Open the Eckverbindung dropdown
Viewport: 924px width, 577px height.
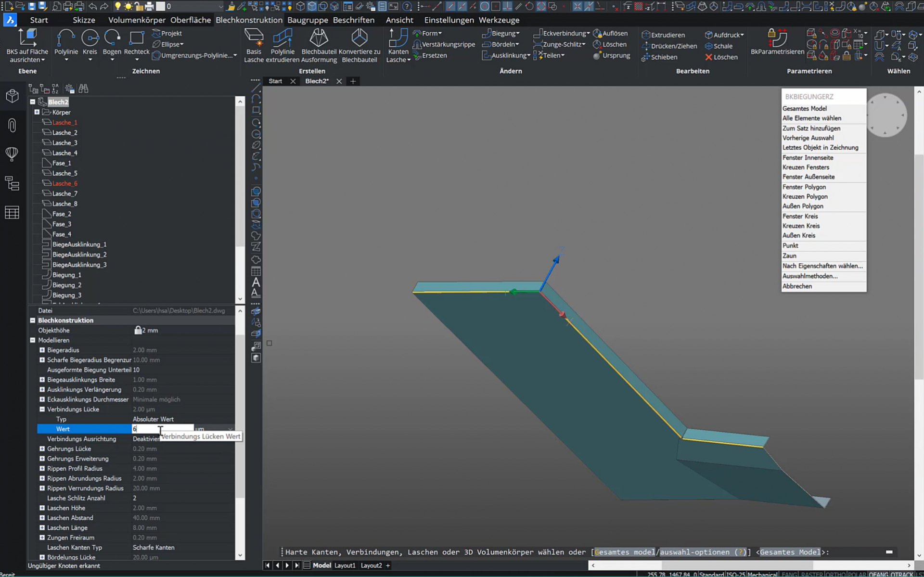(x=562, y=33)
